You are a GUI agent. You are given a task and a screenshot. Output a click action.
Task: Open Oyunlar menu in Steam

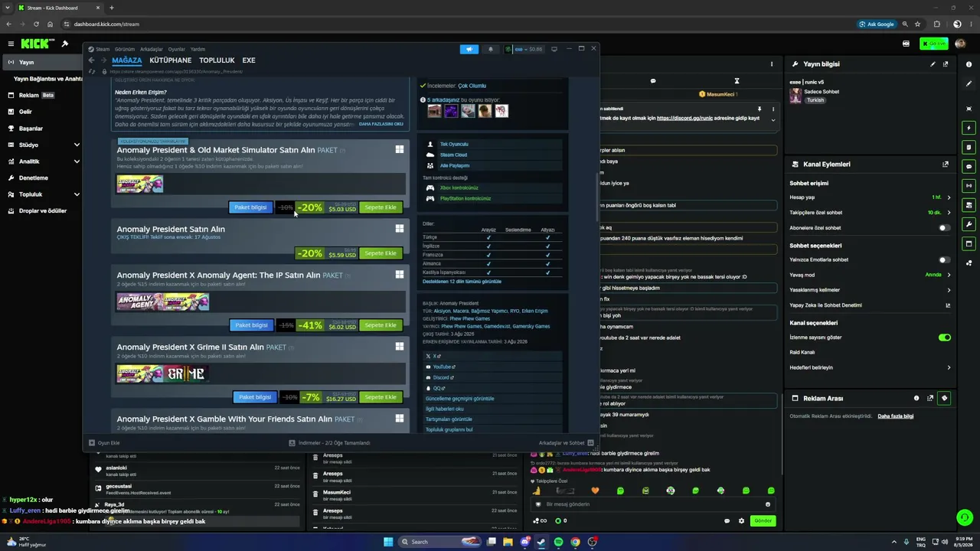(177, 49)
